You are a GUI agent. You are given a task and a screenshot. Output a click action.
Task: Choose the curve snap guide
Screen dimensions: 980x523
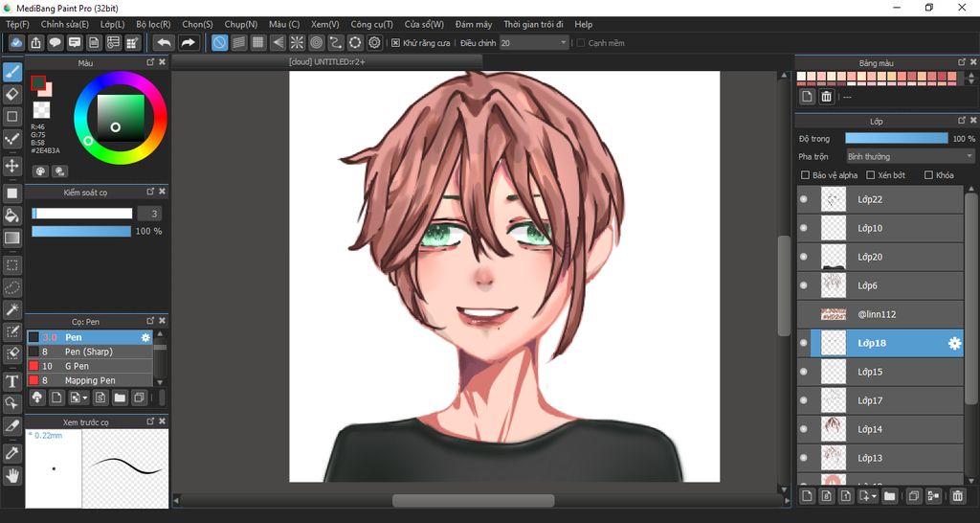pos(336,42)
